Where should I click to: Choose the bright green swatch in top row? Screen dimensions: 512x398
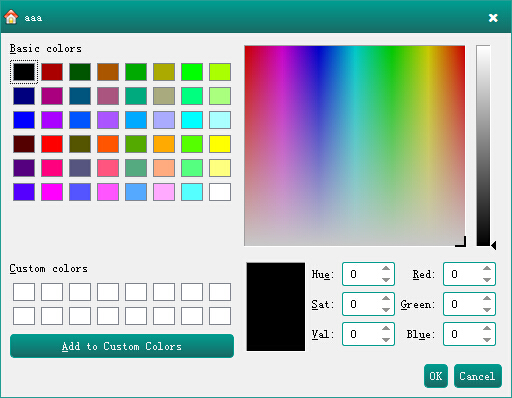(x=192, y=72)
